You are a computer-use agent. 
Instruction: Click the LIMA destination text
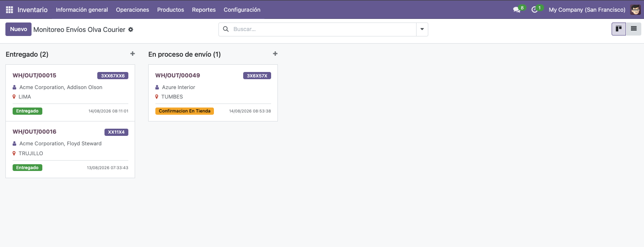(x=25, y=97)
